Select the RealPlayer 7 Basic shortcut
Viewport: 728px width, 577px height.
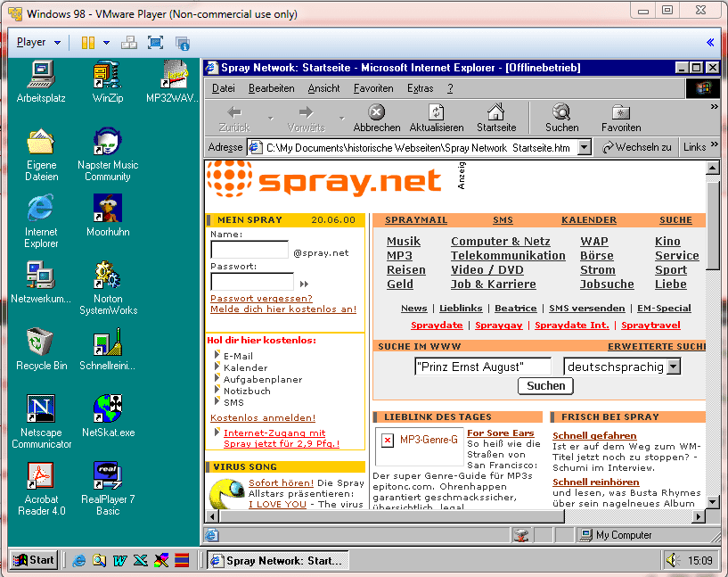tap(108, 490)
